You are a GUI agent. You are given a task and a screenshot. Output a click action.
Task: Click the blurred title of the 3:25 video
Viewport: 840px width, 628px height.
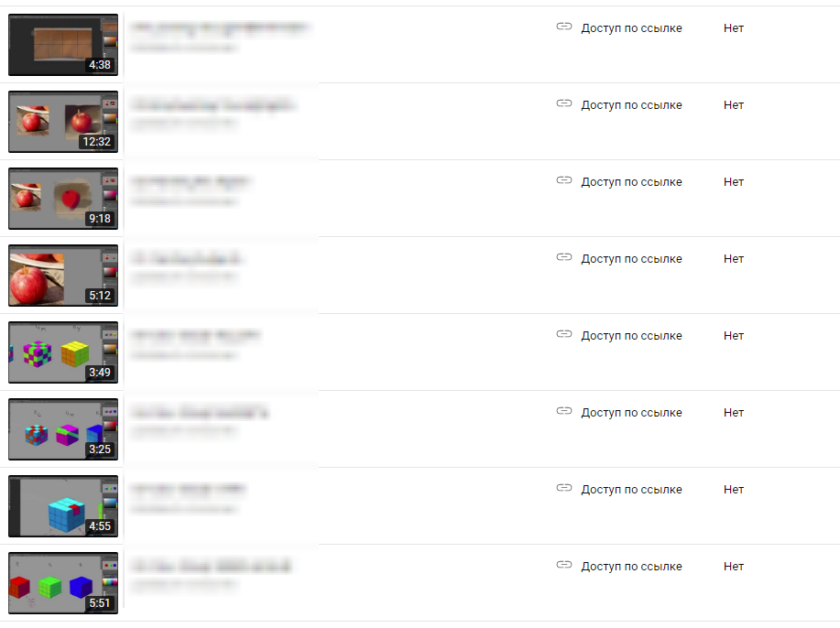(200, 412)
